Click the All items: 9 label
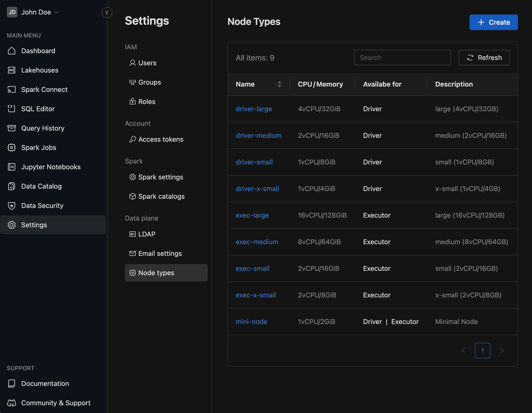This screenshot has height=413, width=532. click(x=255, y=58)
